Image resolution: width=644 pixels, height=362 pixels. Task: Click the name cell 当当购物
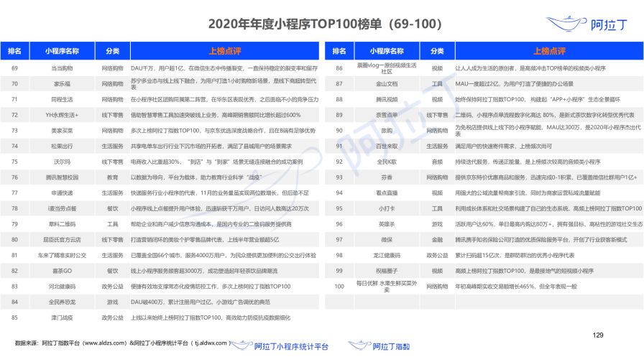click(x=62, y=68)
